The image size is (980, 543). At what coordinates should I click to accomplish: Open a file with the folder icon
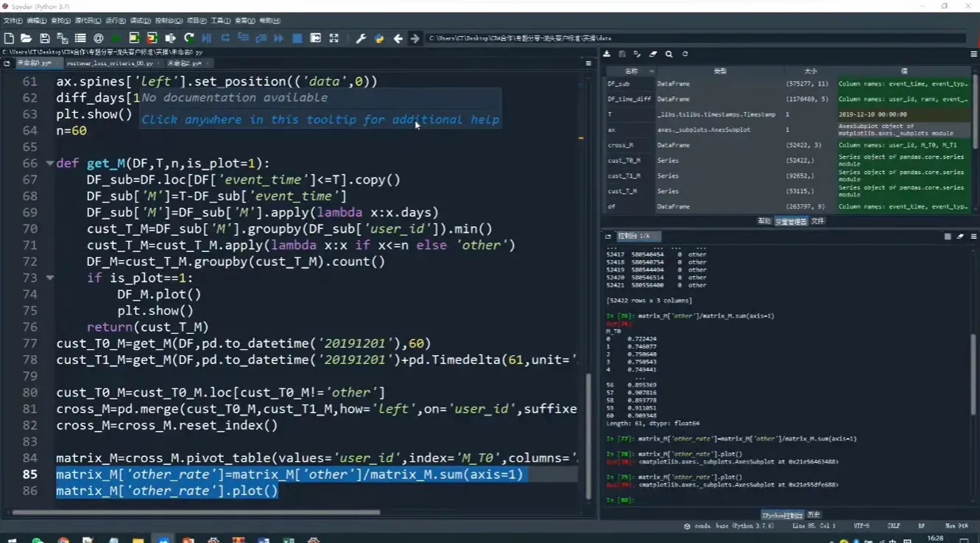pyautogui.click(x=27, y=38)
